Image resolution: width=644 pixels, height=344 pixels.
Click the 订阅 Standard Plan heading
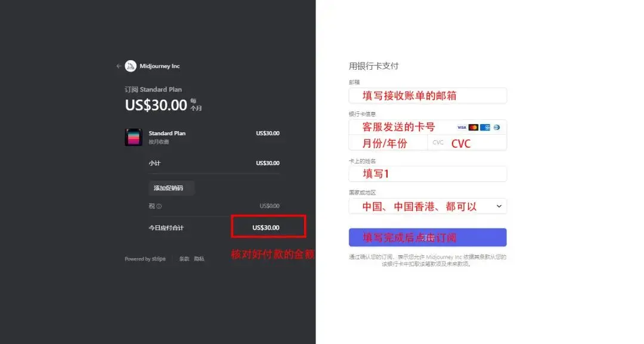(153, 89)
